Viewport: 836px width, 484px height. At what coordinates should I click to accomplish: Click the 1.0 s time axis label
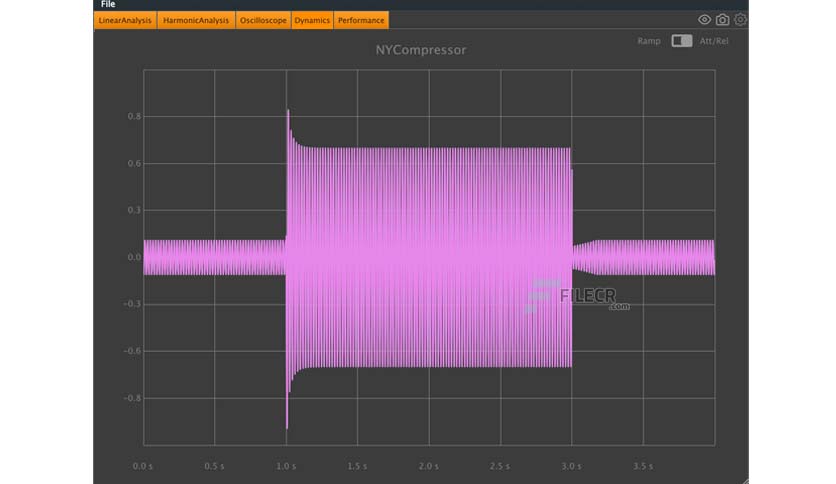click(x=286, y=466)
